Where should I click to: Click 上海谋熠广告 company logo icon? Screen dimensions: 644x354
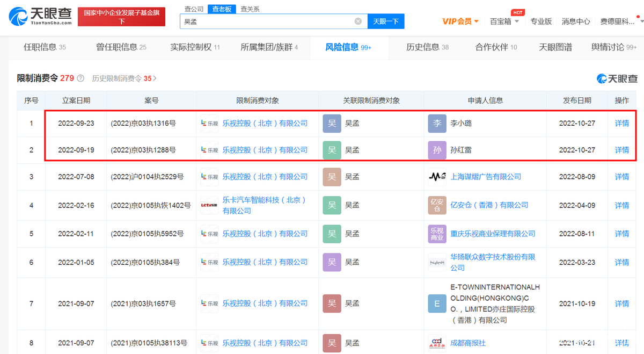tap(437, 177)
